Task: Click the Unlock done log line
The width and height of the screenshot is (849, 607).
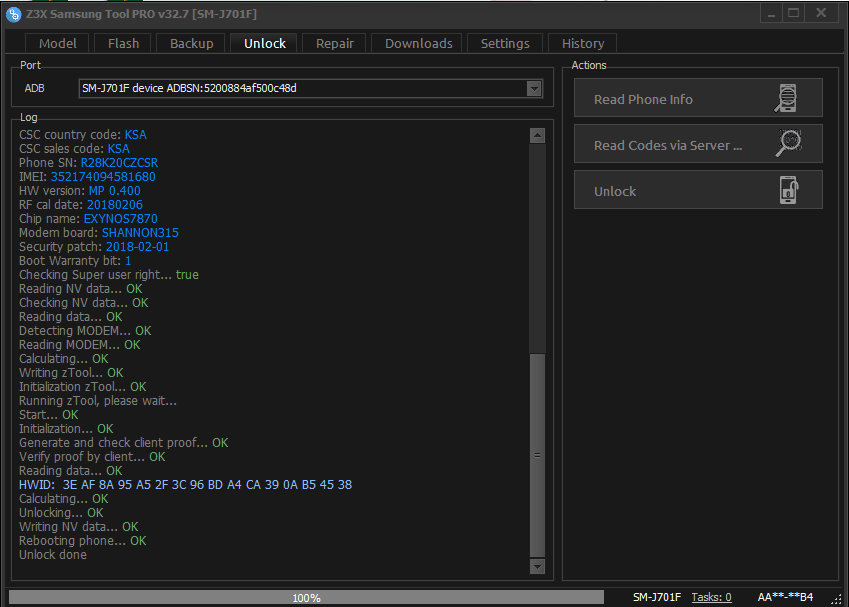Action: point(53,554)
